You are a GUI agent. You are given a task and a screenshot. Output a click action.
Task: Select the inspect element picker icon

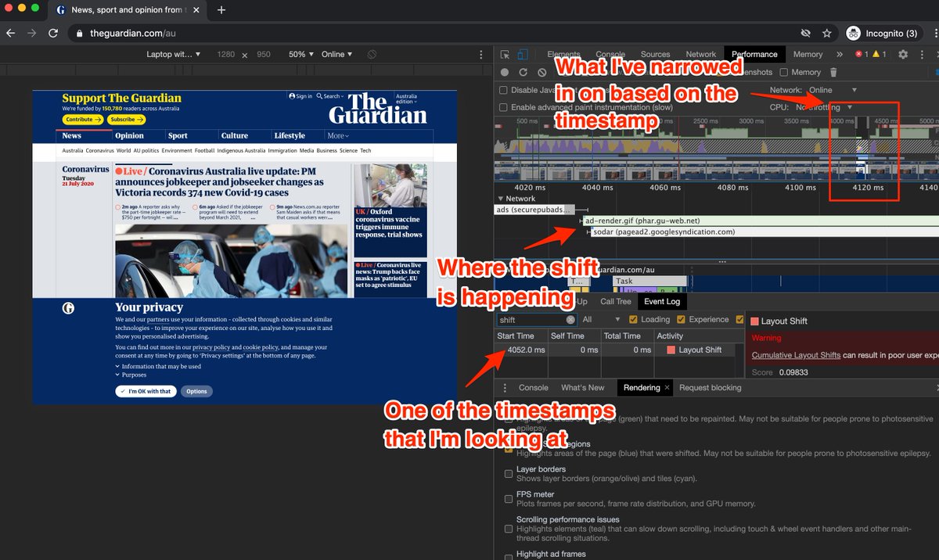[505, 55]
